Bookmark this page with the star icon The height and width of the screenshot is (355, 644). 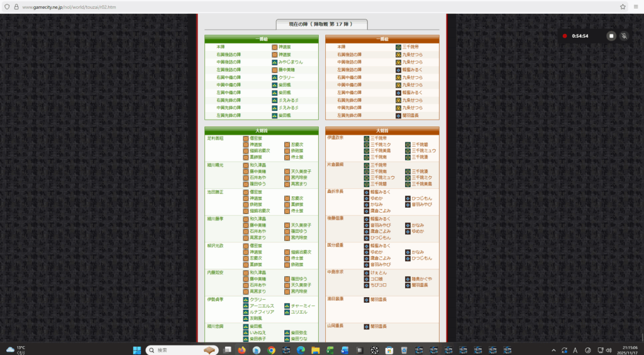click(623, 6)
